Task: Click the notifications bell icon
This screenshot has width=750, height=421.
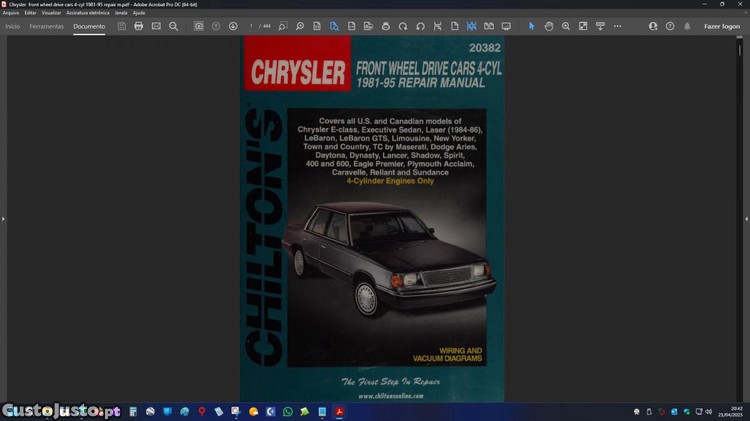Action: (687, 26)
